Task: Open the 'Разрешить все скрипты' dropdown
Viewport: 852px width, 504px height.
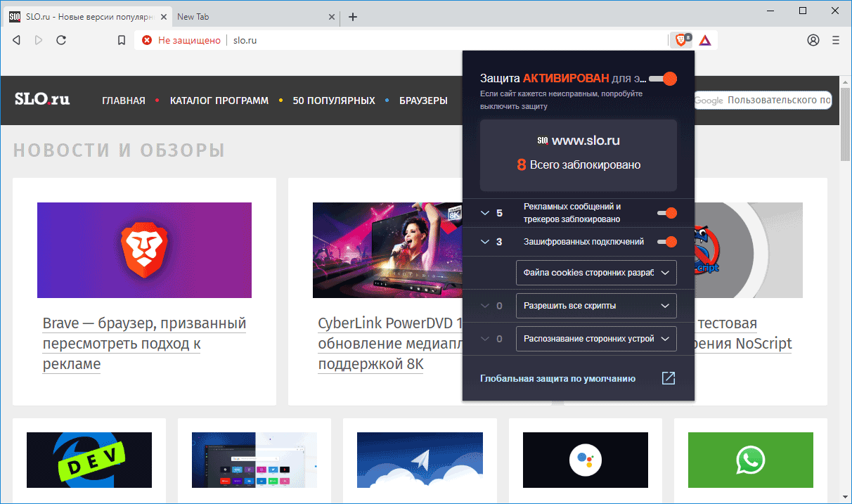Action: 596,306
